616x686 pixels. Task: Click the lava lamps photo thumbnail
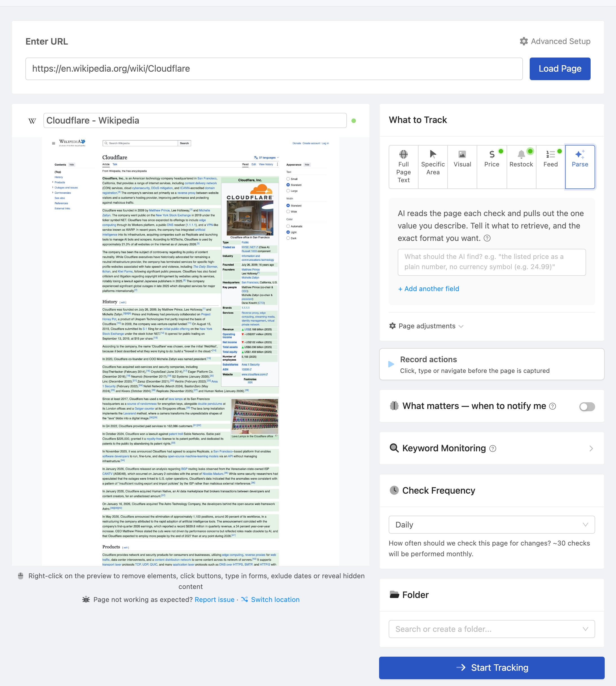pyautogui.click(x=255, y=416)
